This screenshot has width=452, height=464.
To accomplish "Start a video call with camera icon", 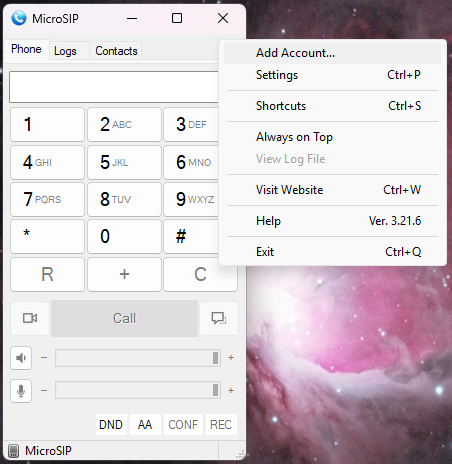I will tap(30, 318).
